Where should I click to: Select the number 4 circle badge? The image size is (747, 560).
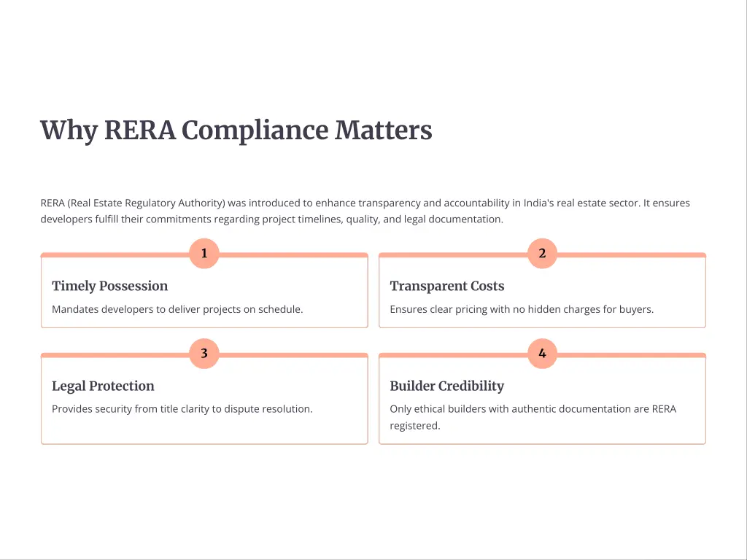tap(542, 354)
